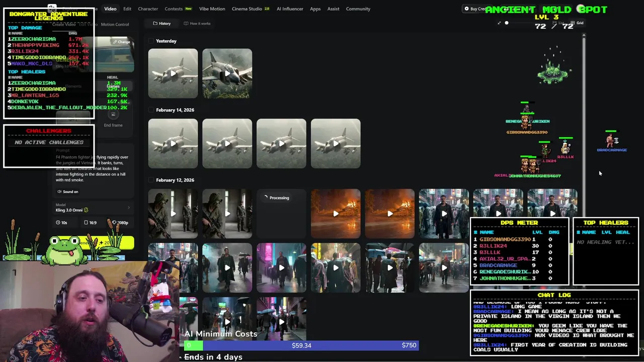Toggle the Sound on option

[x=68, y=192]
